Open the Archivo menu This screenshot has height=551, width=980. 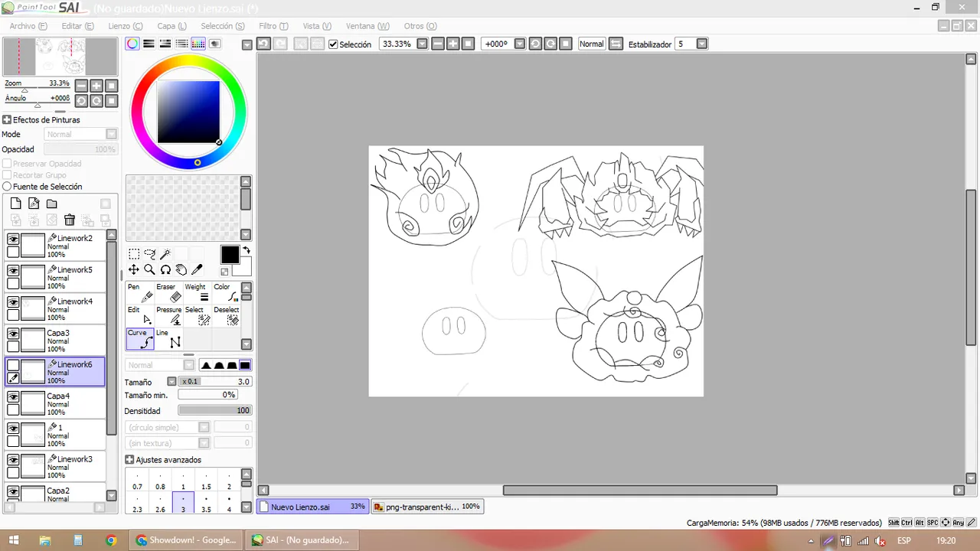pyautogui.click(x=28, y=26)
